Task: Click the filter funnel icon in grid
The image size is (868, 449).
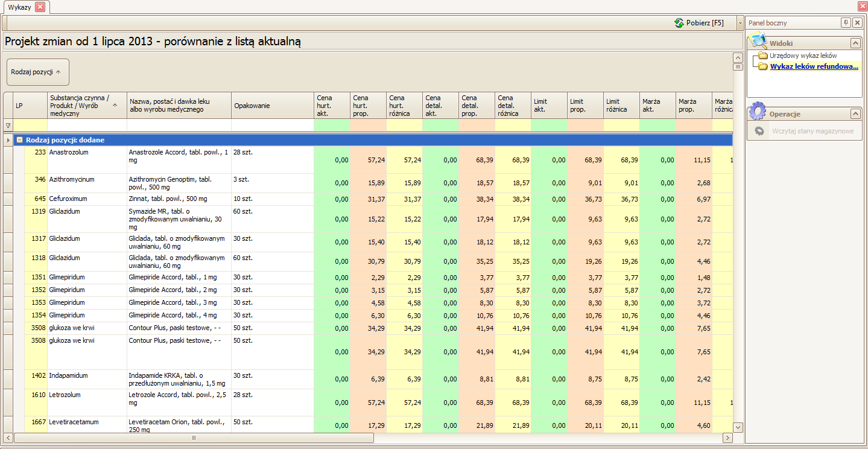Action: click(8, 126)
